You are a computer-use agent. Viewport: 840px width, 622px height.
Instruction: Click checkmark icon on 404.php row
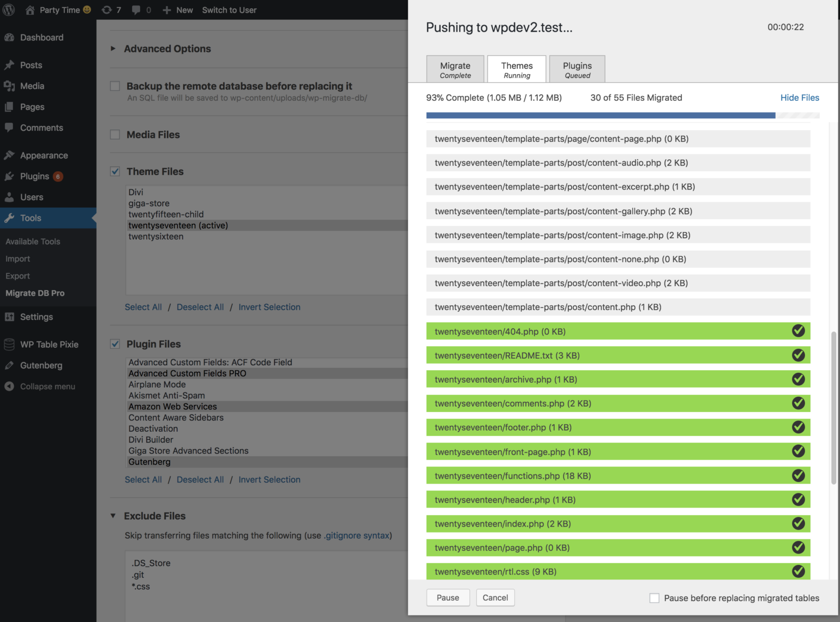pos(798,331)
